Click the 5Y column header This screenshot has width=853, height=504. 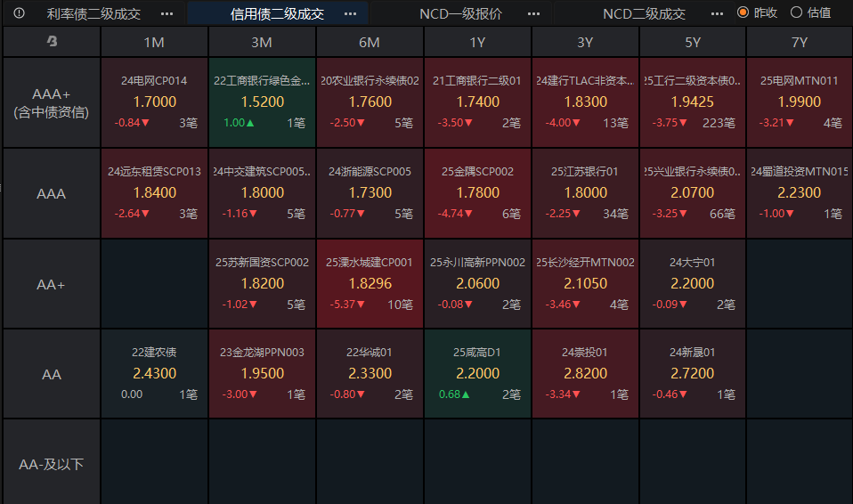693,42
